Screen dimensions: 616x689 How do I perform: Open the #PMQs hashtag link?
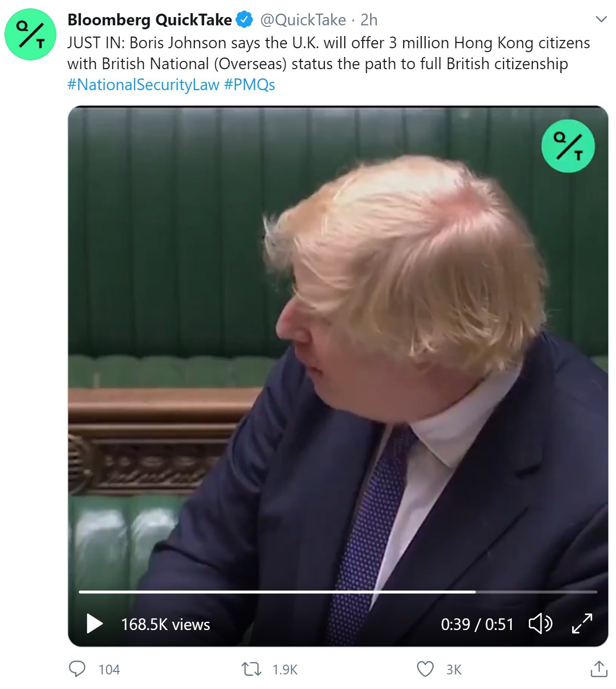pyautogui.click(x=250, y=85)
